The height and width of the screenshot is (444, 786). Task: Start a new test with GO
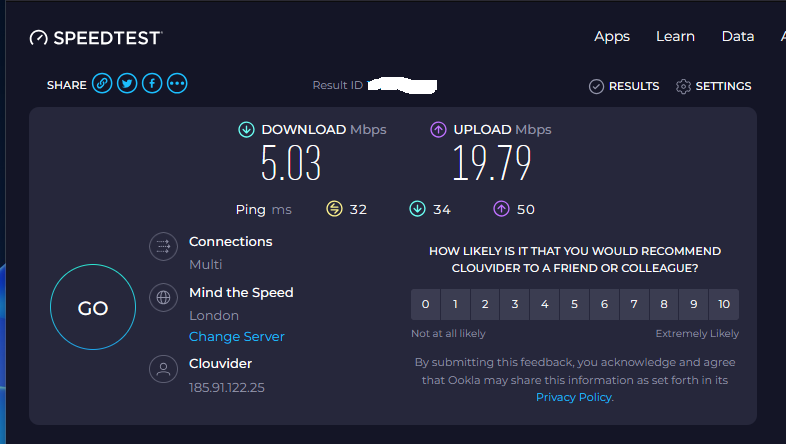pyautogui.click(x=93, y=307)
